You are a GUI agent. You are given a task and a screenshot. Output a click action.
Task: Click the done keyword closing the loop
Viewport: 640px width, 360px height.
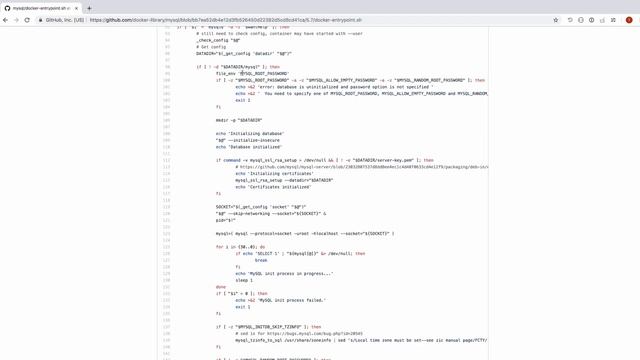[x=221, y=287]
